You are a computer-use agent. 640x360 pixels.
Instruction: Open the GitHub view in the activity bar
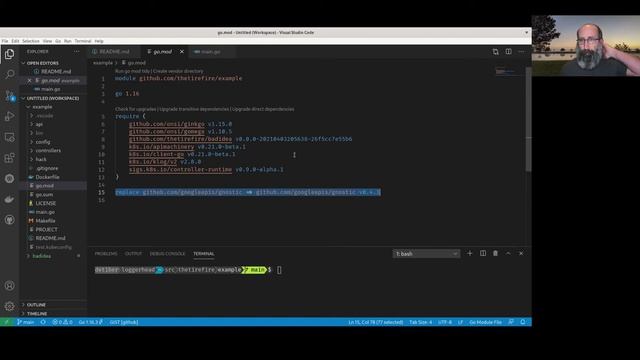click(9, 220)
